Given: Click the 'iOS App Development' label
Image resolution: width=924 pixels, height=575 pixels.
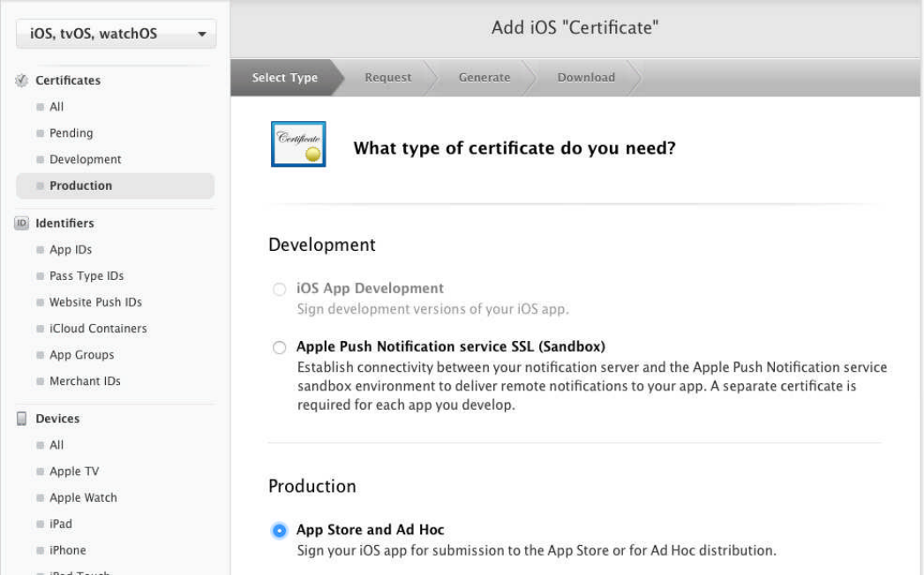Looking at the screenshot, I should pos(370,288).
